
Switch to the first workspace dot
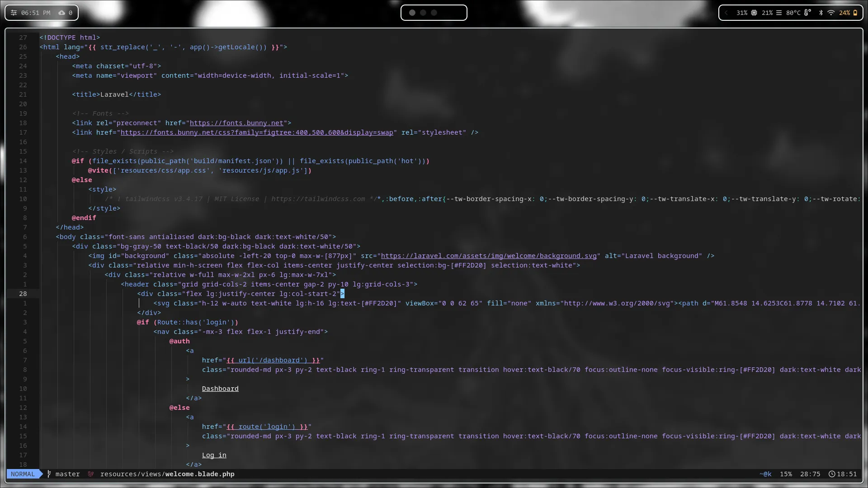point(412,13)
